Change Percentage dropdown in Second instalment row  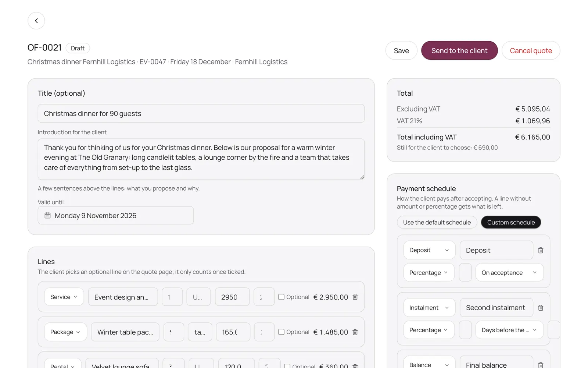(x=429, y=330)
